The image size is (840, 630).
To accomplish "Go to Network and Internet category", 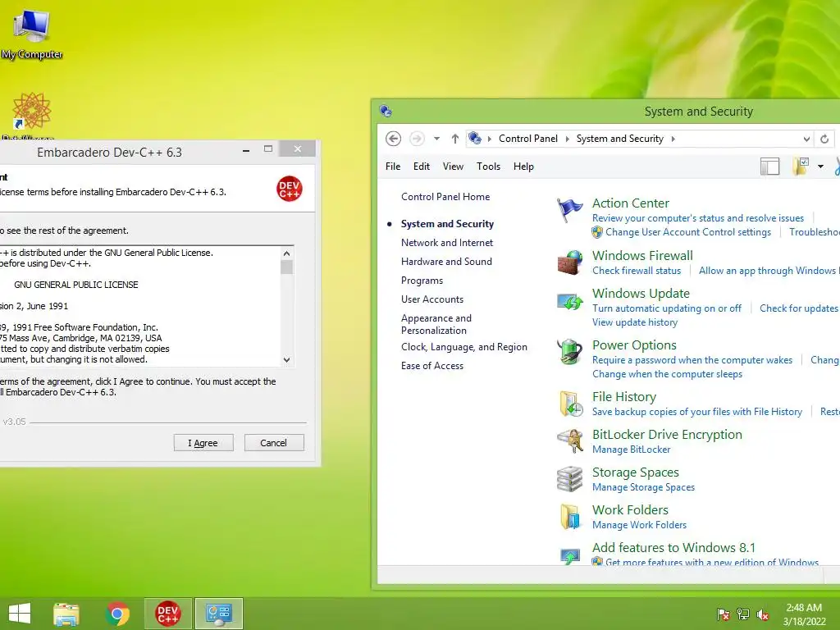I will pyautogui.click(x=447, y=243).
